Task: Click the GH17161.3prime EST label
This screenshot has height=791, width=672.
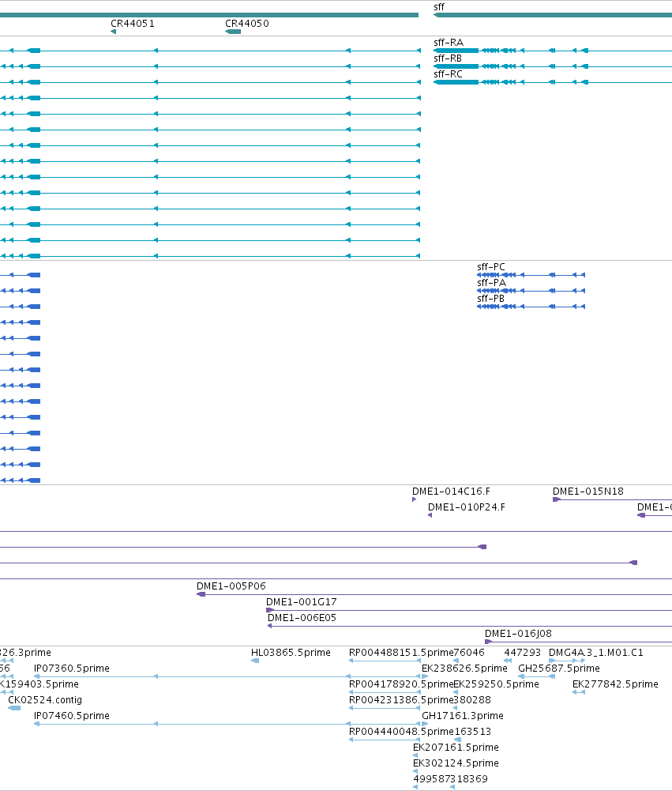Action: point(462,716)
